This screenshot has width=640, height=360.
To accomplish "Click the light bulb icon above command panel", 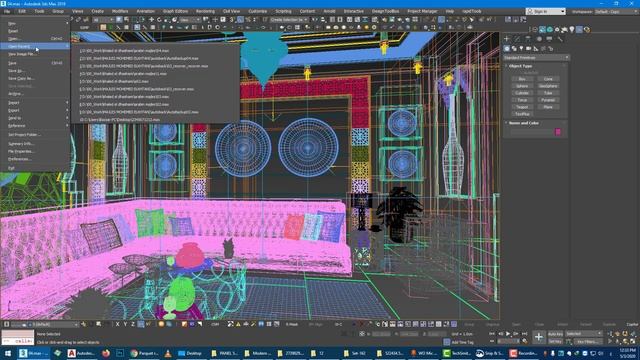I will (572, 29).
